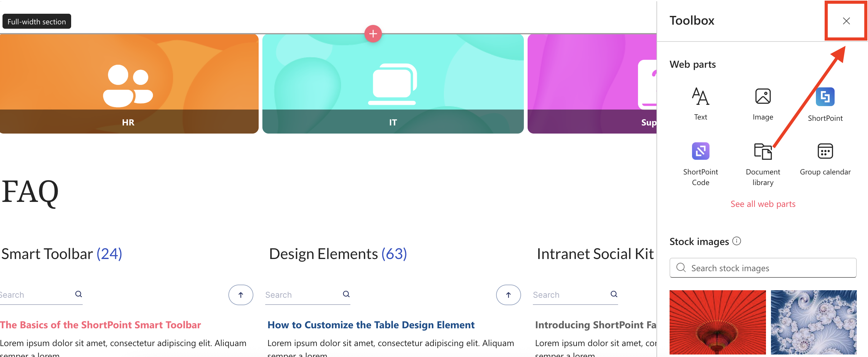Collapse Smart Toolbar section with up arrow

241,295
